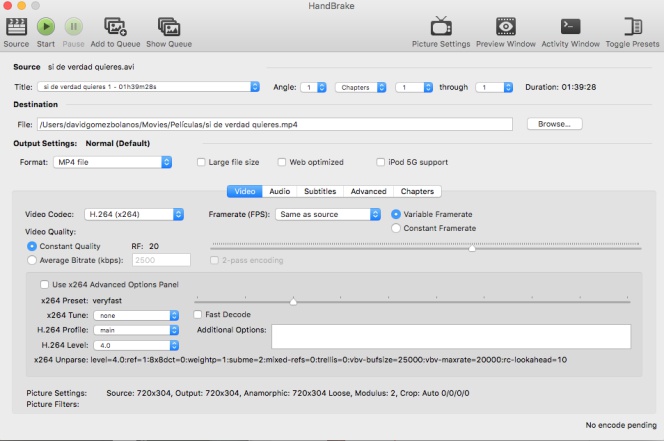664x441 pixels.
Task: Switch to the Audio tab
Action: coord(279,191)
